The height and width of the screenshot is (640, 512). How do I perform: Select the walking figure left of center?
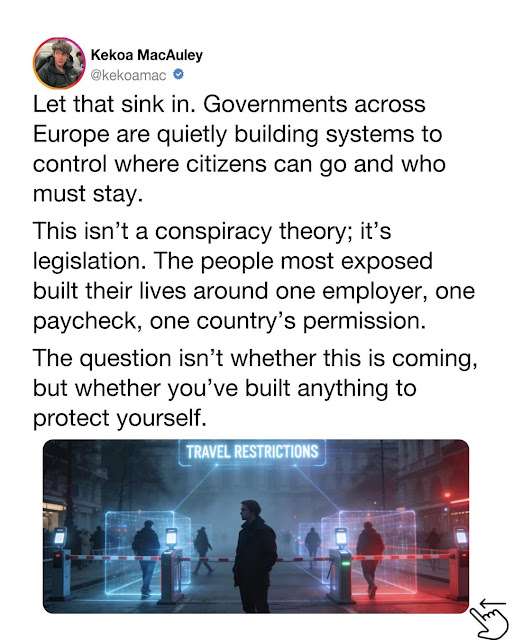(203, 550)
